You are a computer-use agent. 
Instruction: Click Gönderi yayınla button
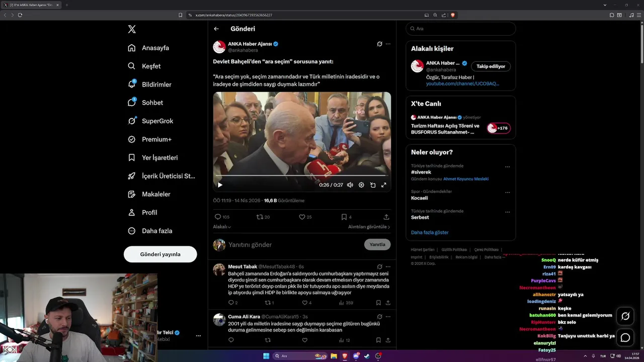click(160, 254)
